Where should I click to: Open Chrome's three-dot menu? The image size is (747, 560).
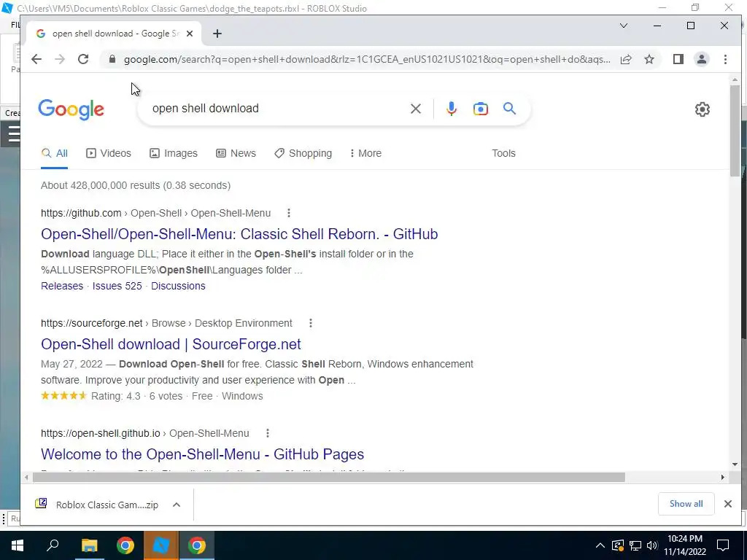725,59
